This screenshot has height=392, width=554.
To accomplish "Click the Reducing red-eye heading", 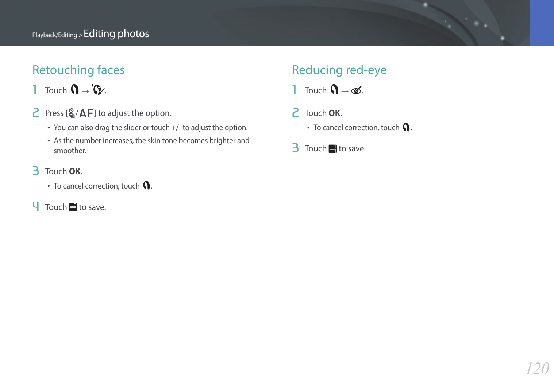I will (x=339, y=70).
